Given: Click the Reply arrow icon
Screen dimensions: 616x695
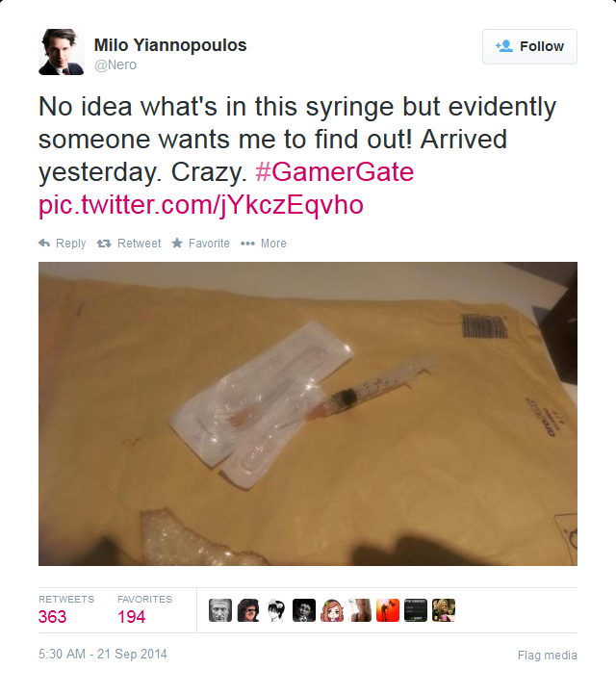Looking at the screenshot, I should (x=44, y=243).
